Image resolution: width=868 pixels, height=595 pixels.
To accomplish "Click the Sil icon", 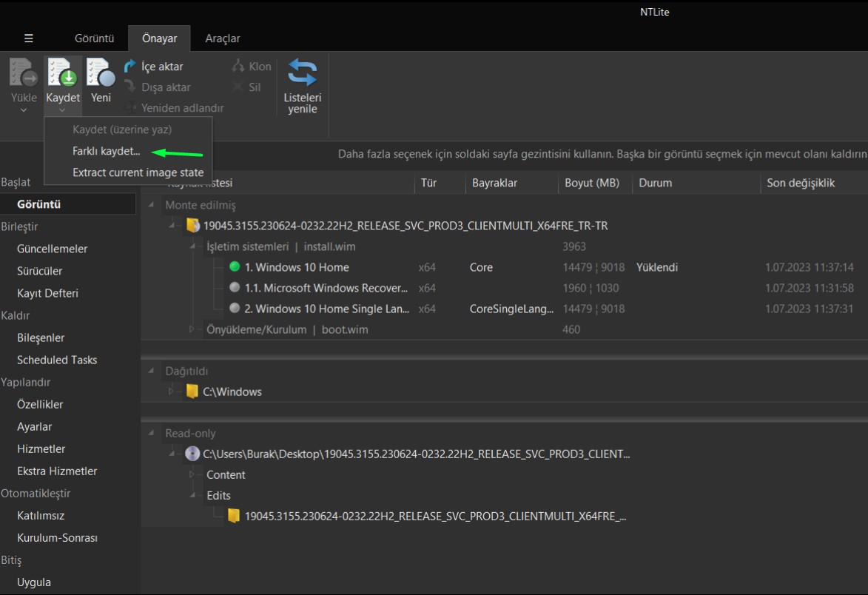I will 238,87.
